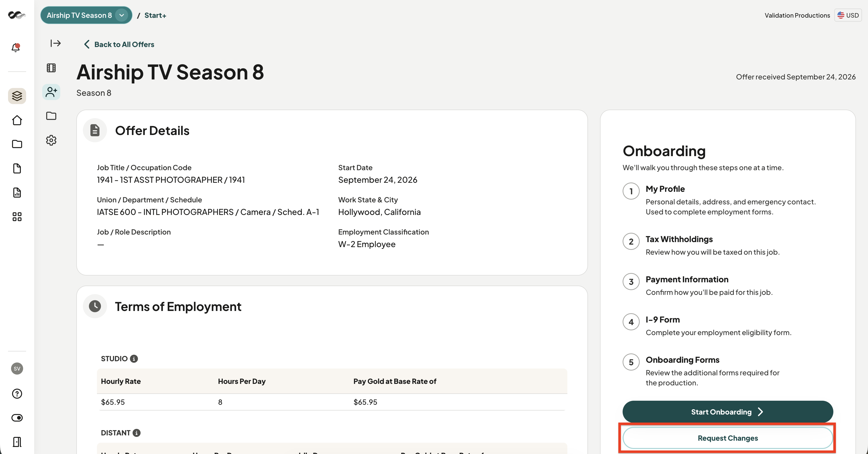This screenshot has height=454, width=868.
Task: Select step 3 Payment Information
Action: [x=697, y=286]
